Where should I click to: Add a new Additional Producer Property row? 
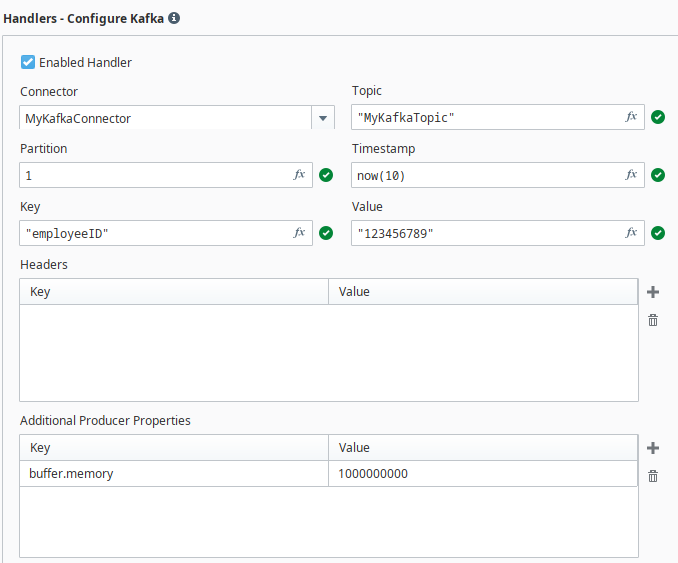coord(653,448)
